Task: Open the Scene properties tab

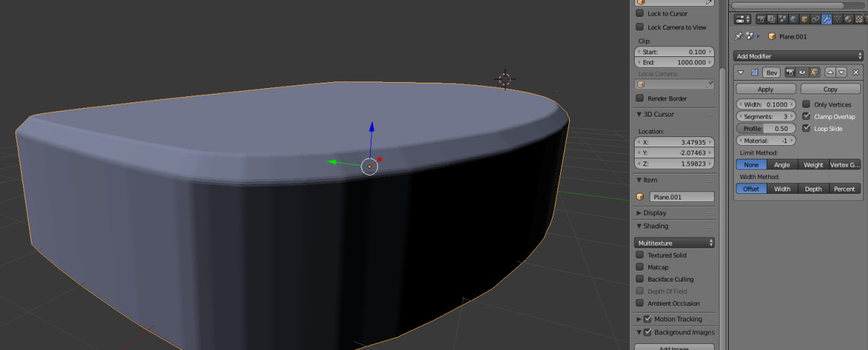Action: tap(783, 19)
